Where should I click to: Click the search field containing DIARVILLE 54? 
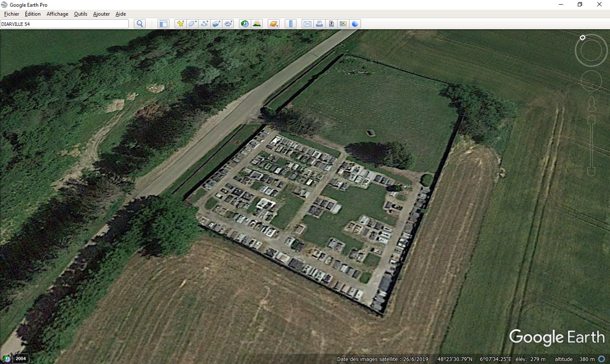coord(64,24)
